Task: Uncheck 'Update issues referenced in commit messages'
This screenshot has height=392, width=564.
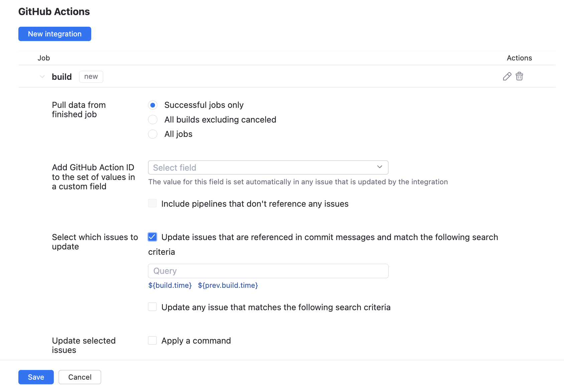Action: coord(152,237)
